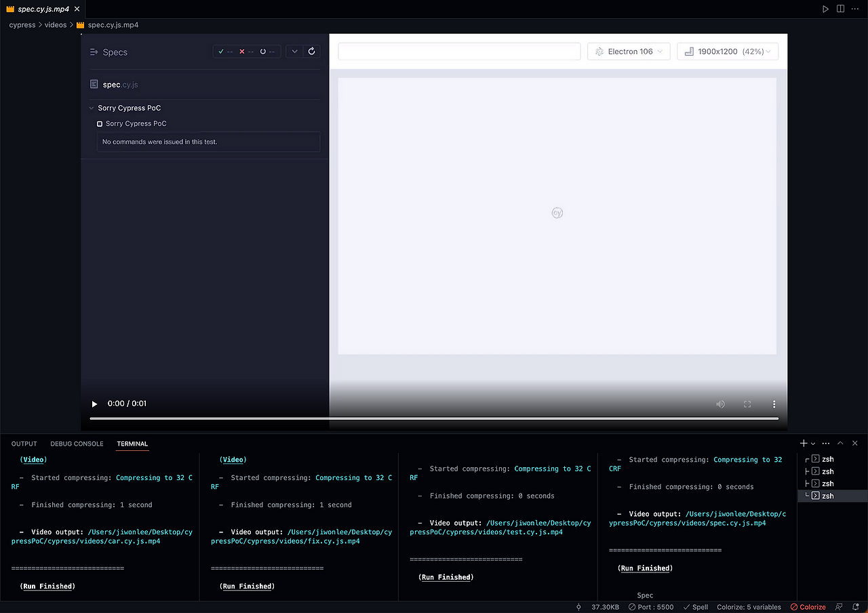Image resolution: width=868 pixels, height=613 pixels.
Task: Click the Run triangle icon in the editor title bar
Action: click(825, 9)
